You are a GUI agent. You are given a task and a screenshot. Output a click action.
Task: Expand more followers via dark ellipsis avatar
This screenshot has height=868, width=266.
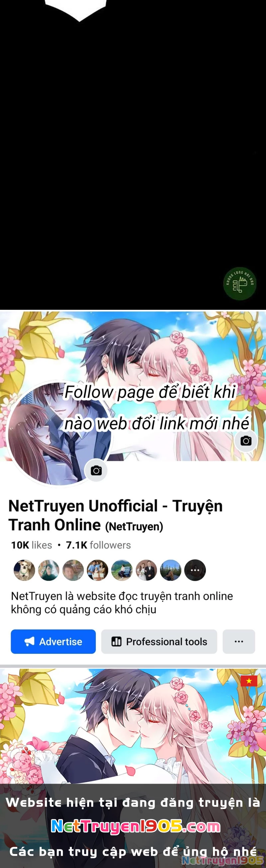195,570
